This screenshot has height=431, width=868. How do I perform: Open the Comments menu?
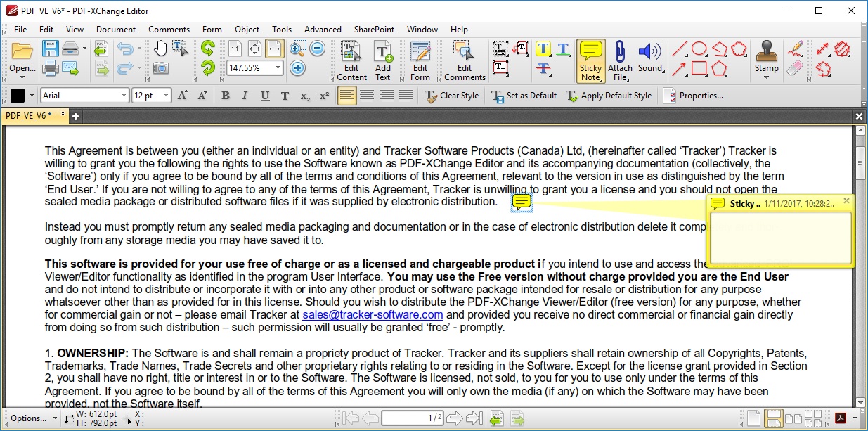point(169,30)
